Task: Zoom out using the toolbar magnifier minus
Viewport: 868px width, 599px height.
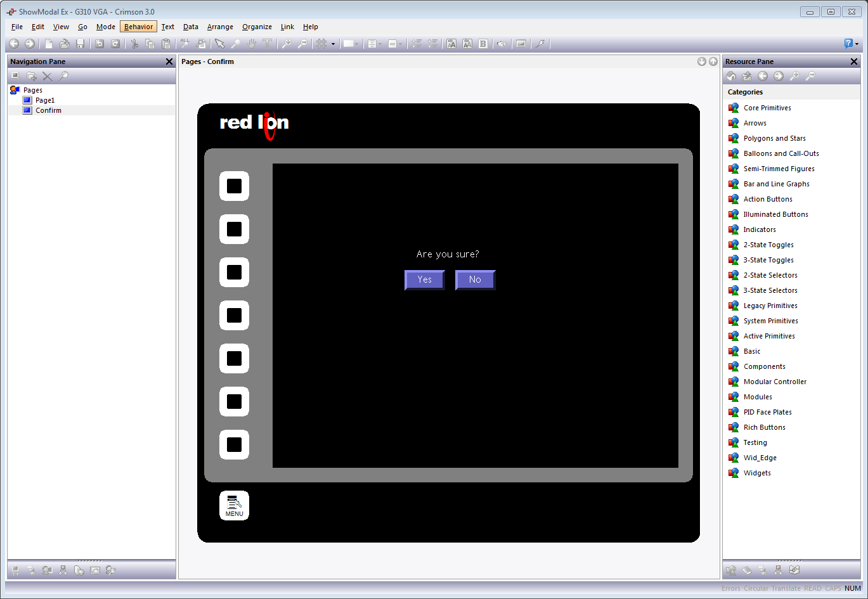Action: [302, 44]
